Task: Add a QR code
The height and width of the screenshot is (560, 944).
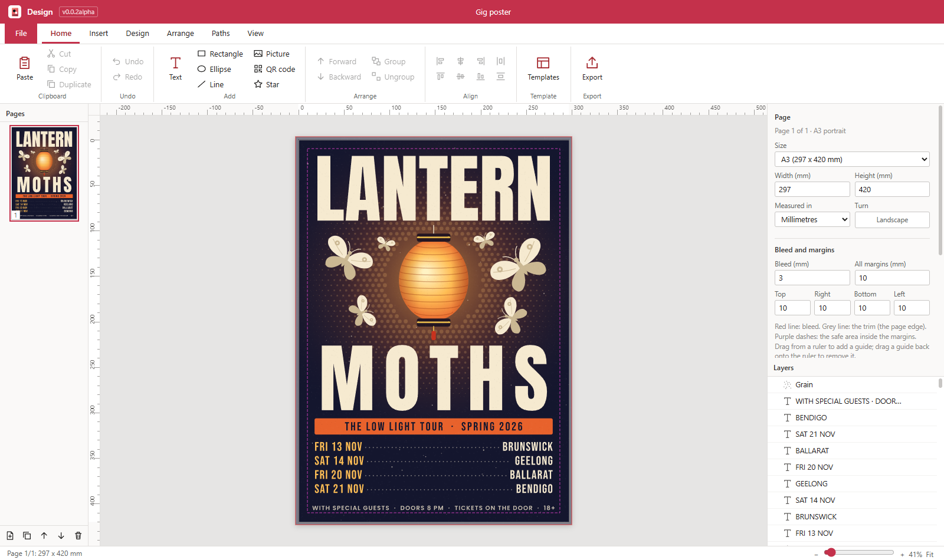Action: [x=274, y=69]
